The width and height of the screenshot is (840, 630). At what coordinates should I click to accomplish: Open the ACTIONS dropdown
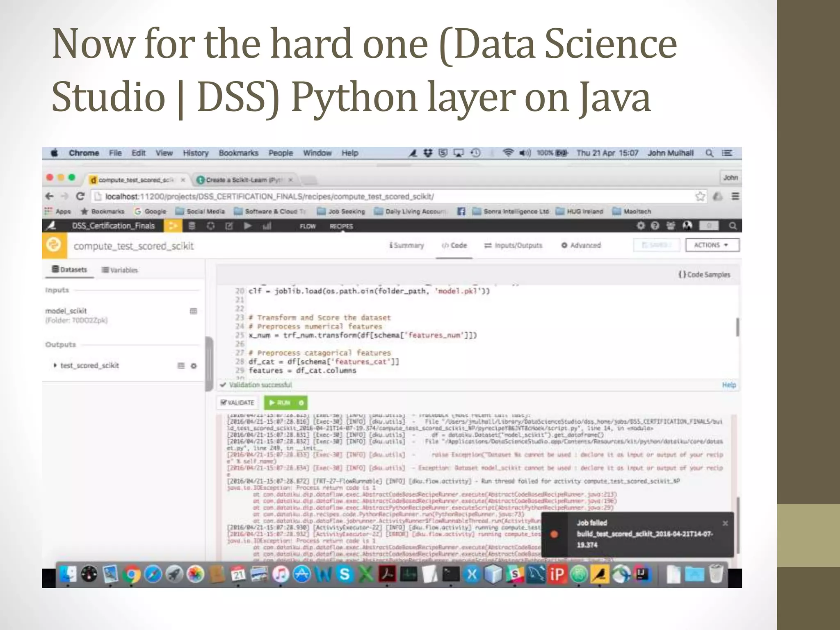coord(712,245)
